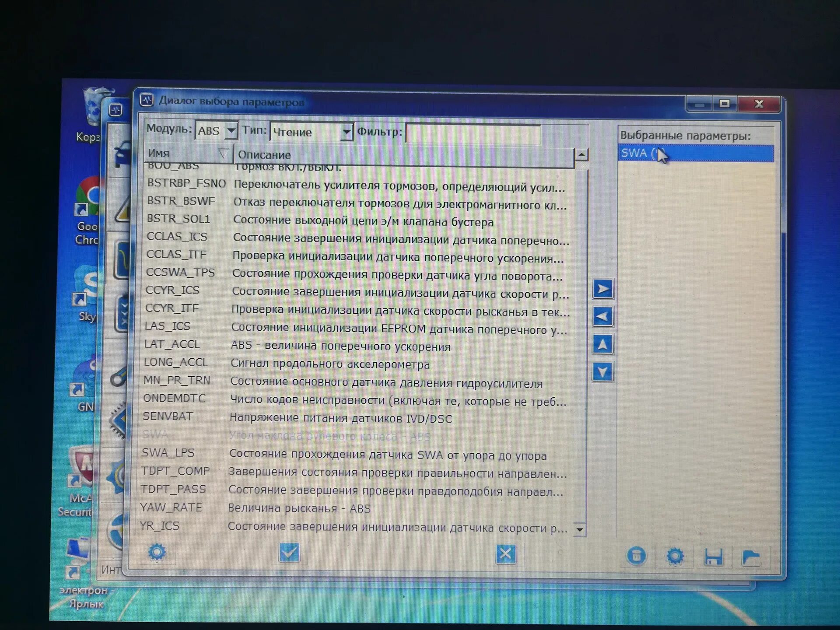840x630 pixels.
Task: Select LONG_ACCL parameter row
Action: point(356,364)
